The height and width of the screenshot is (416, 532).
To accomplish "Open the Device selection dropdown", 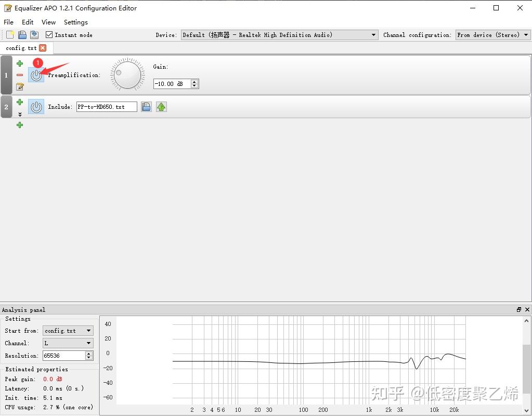I will click(x=373, y=35).
